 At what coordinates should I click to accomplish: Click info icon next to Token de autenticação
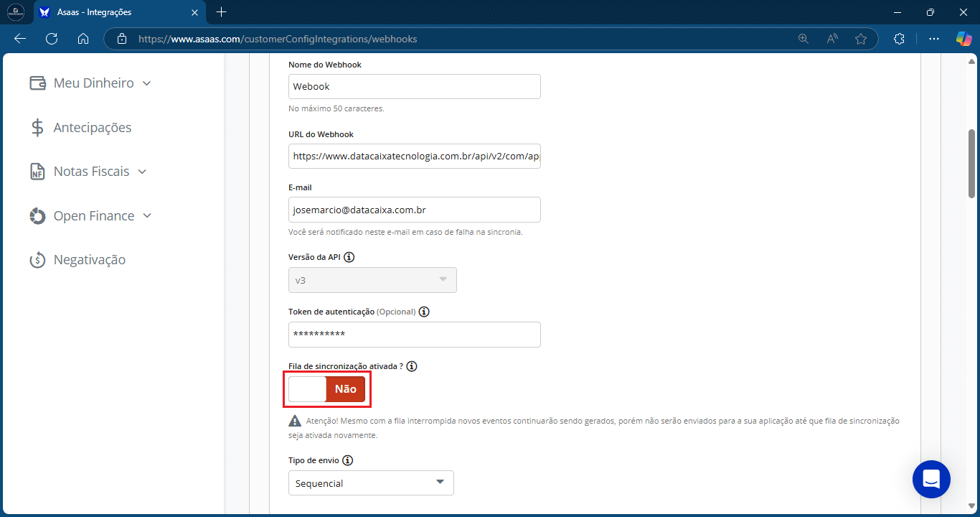pyautogui.click(x=424, y=312)
